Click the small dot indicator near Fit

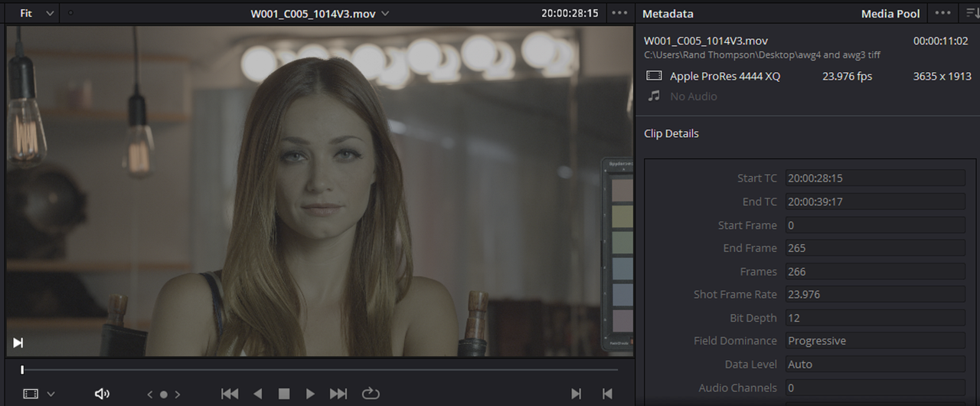point(71,13)
